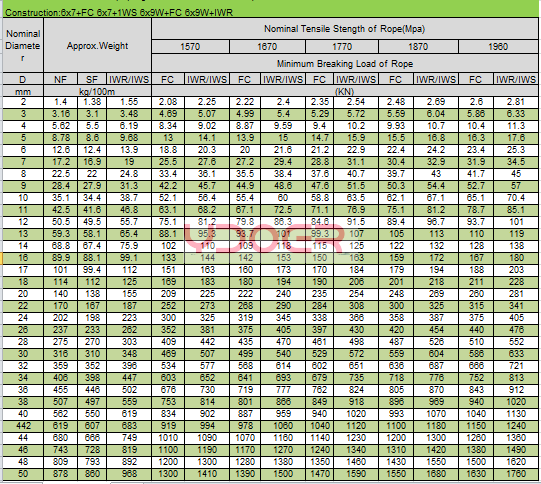
Task: Select the mm units cell
Action: 23,91
